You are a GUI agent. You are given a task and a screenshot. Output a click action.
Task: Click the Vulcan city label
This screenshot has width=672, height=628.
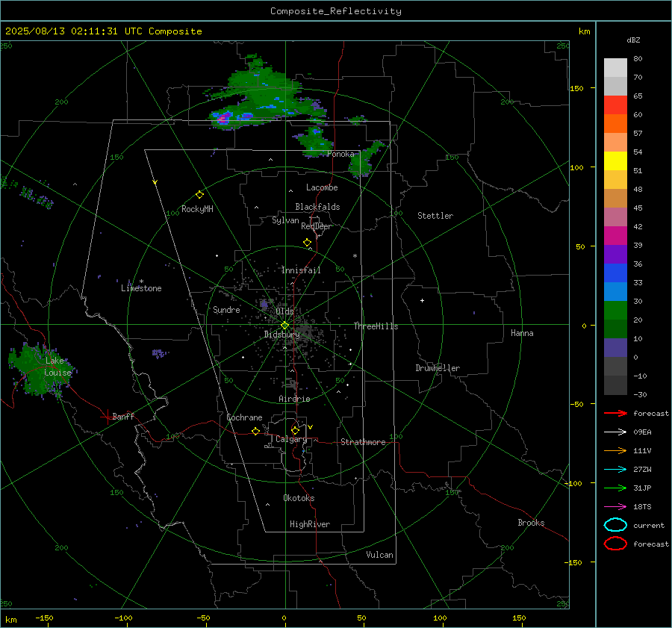[380, 555]
